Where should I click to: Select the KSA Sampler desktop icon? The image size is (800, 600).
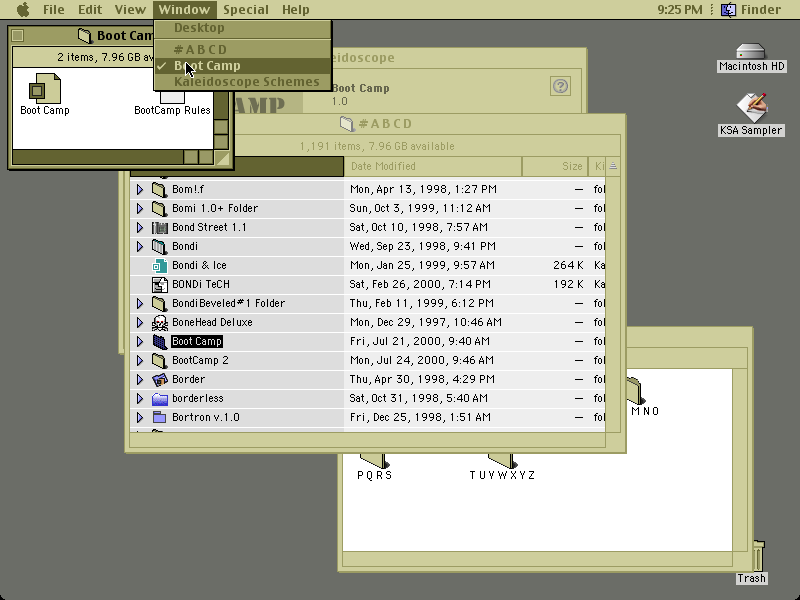[x=751, y=108]
